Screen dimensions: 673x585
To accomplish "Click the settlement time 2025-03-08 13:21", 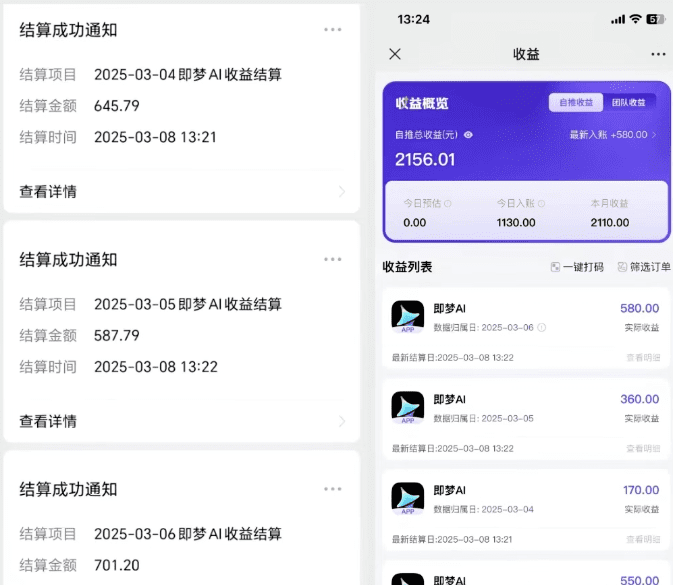I will point(155,137).
